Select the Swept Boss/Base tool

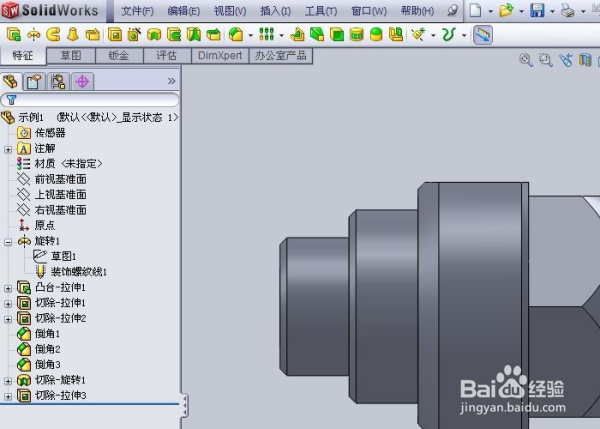click(53, 35)
